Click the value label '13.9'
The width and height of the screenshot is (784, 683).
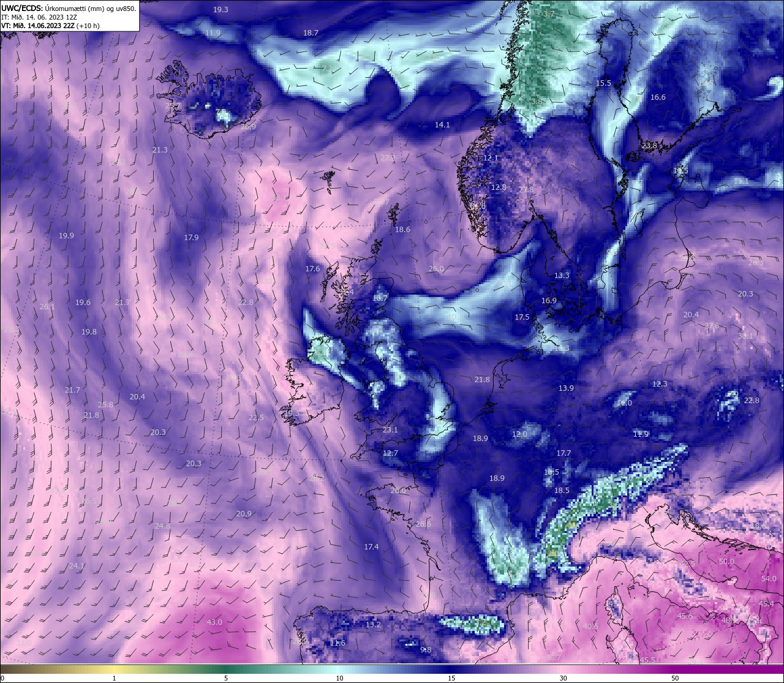(x=566, y=388)
